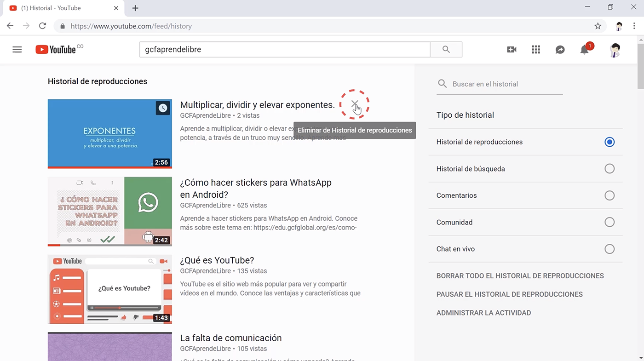Close the Historial - YouTube tab
Screen dimensions: 644x361
click(x=116, y=8)
